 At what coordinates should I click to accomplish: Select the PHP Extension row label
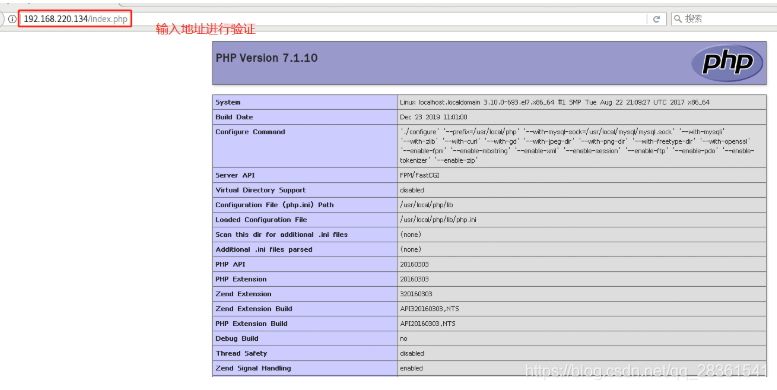(241, 279)
